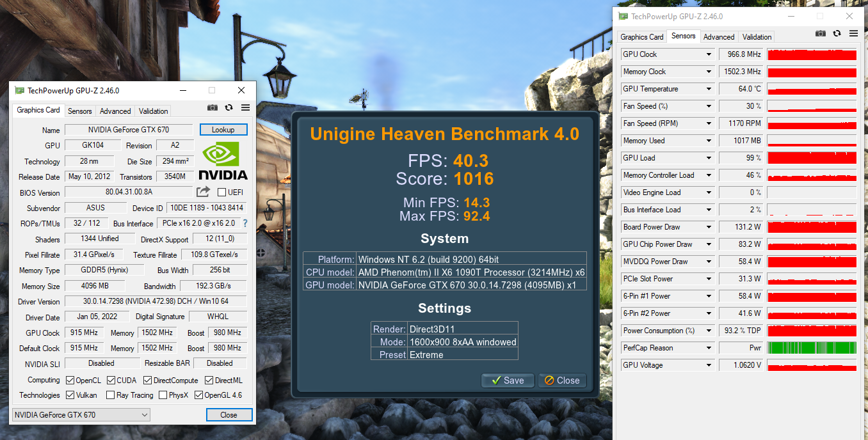Image resolution: width=868 pixels, height=440 pixels.
Task: Click the Driver Version field
Action: (156, 301)
